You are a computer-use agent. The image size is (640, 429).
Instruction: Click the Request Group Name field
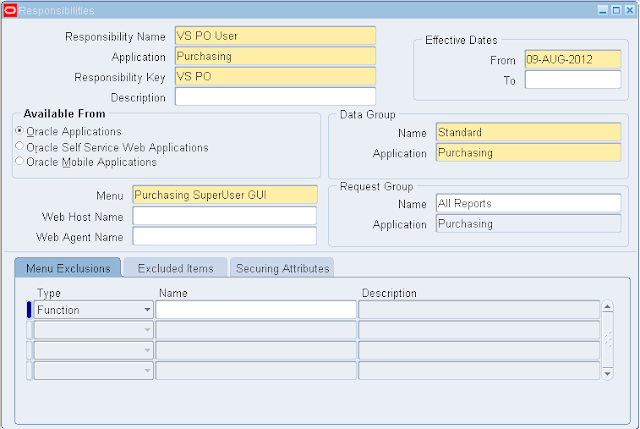coord(528,203)
